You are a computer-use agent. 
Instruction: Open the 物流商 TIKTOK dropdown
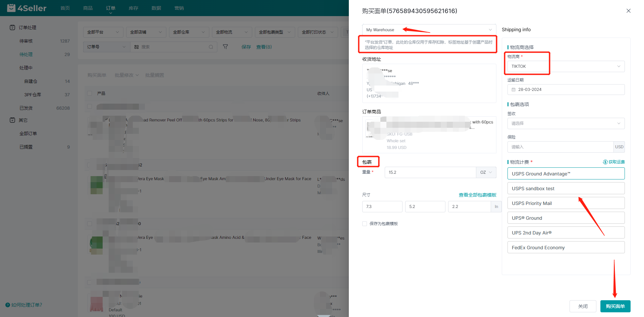pyautogui.click(x=566, y=66)
